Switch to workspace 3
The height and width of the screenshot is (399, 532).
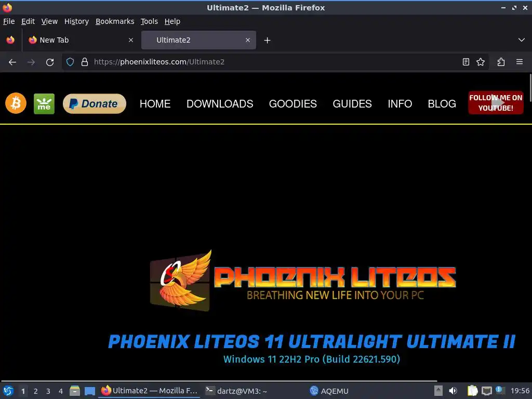pyautogui.click(x=48, y=391)
